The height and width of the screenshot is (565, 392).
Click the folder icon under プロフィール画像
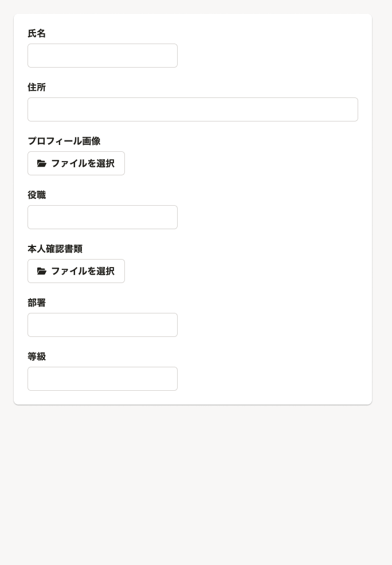point(42,163)
